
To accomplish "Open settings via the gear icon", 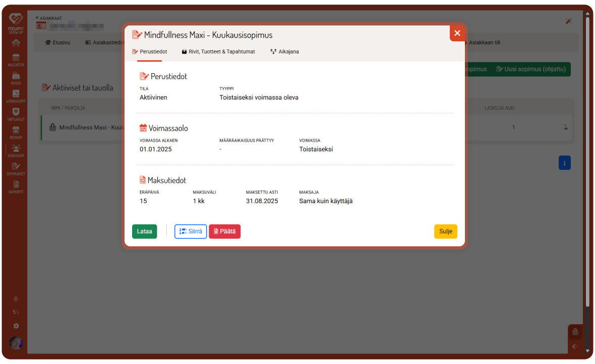I will 16,326.
